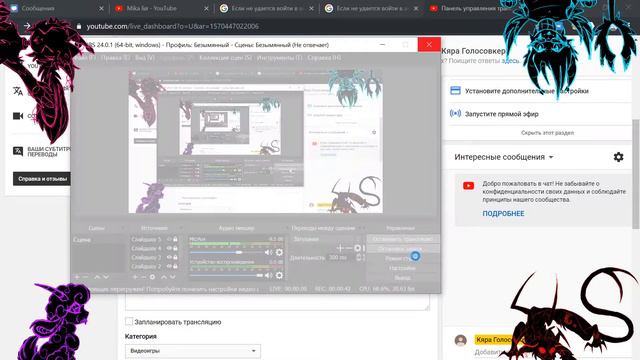Open transition properties gear icon
The height and width of the screenshot is (360, 640).
(x=358, y=248)
